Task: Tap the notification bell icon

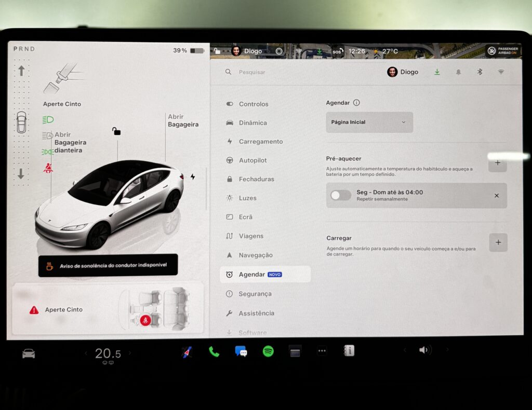Action: click(458, 72)
